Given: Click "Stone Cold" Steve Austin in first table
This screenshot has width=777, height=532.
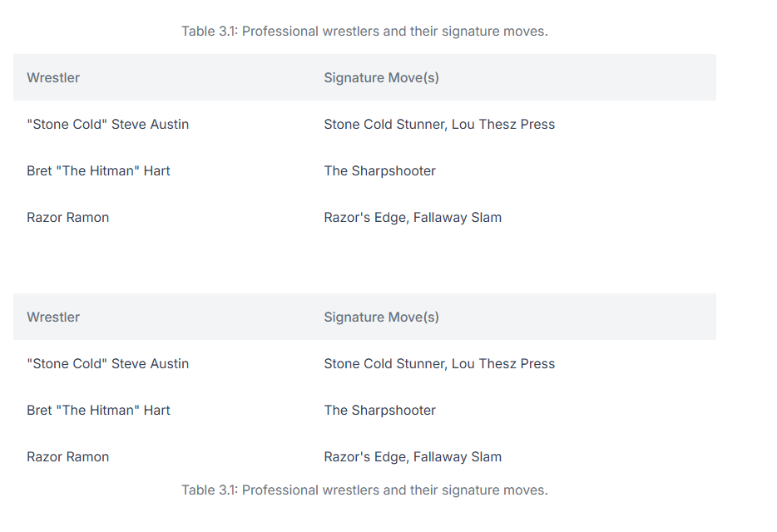Looking at the screenshot, I should (x=107, y=125).
